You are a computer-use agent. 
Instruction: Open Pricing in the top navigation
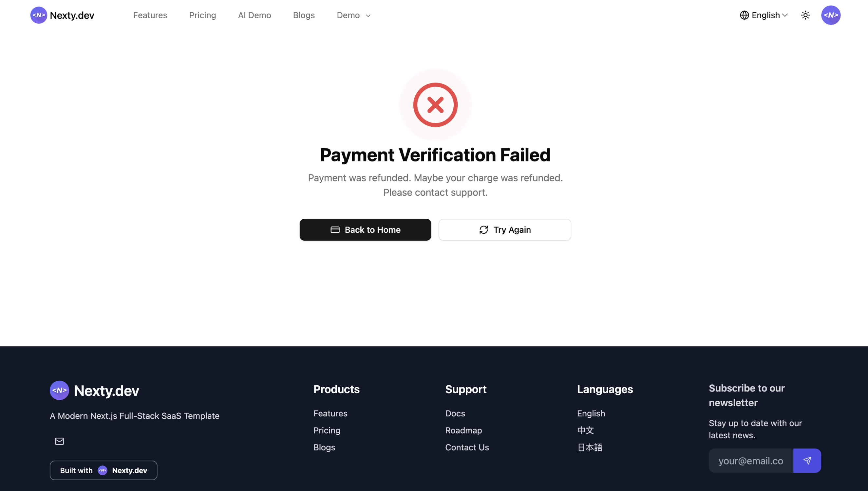[202, 15]
